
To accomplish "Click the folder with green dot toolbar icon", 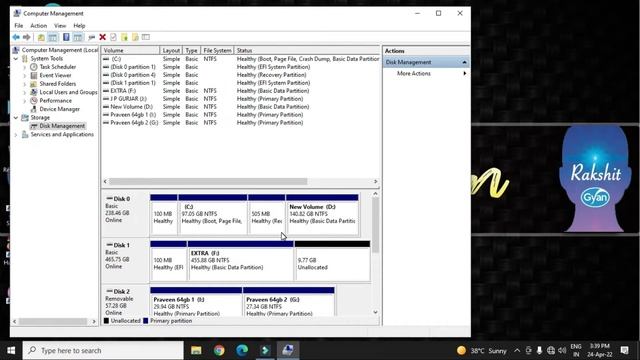I will 124,37.
